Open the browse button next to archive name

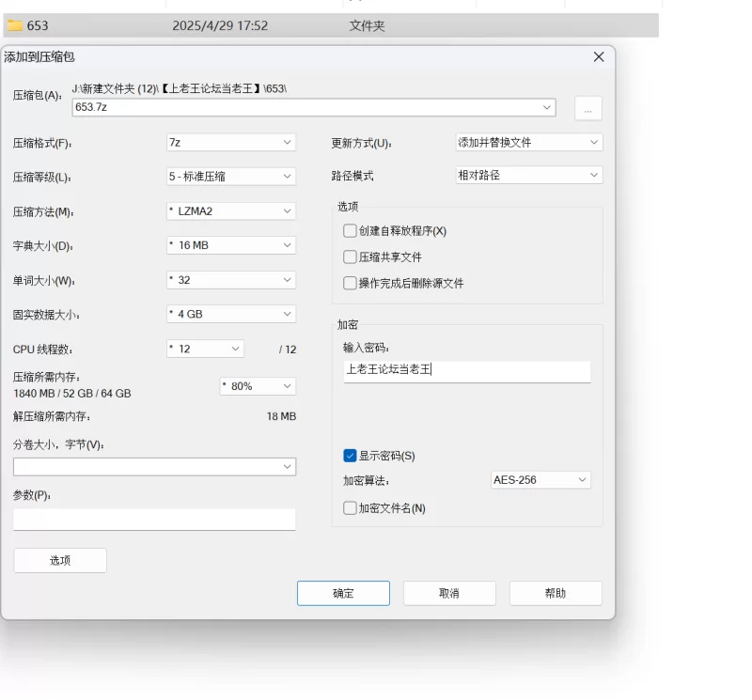(x=588, y=108)
